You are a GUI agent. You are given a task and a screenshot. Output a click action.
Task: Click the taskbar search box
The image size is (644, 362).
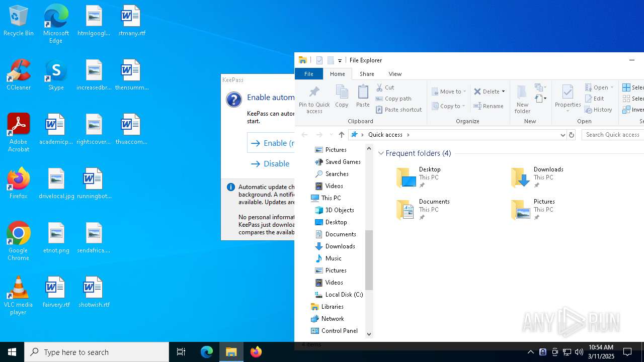tap(97, 352)
